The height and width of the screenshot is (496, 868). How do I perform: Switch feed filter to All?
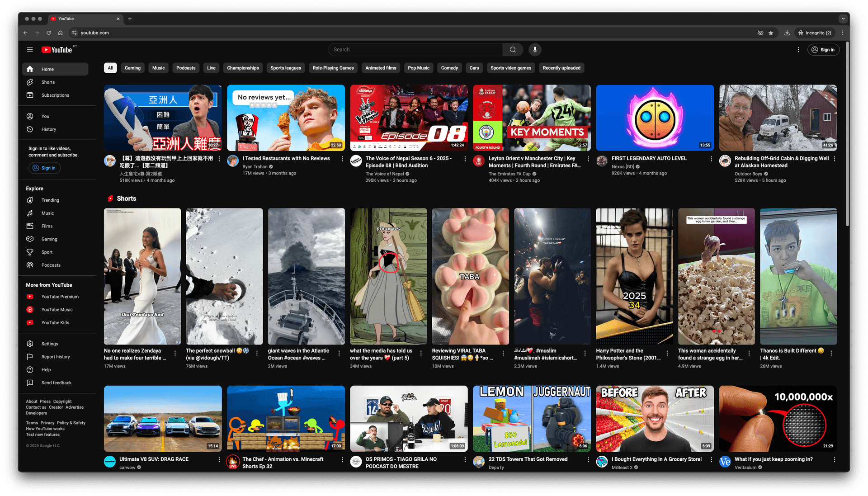point(110,68)
